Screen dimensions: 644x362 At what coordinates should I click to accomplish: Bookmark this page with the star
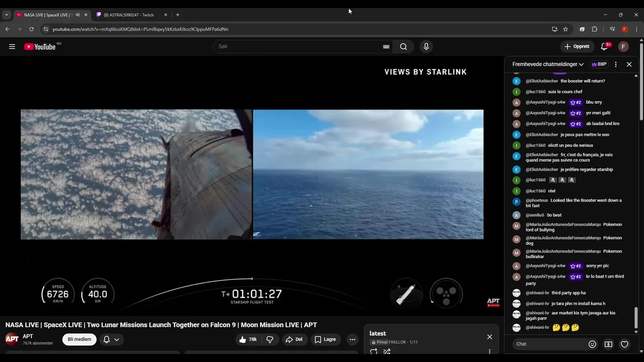point(566,29)
